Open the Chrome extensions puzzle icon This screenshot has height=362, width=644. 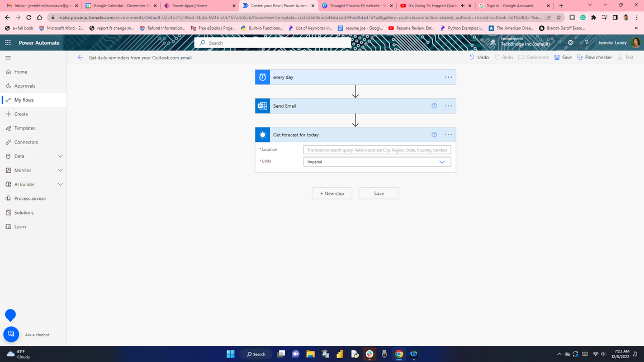[594, 18]
